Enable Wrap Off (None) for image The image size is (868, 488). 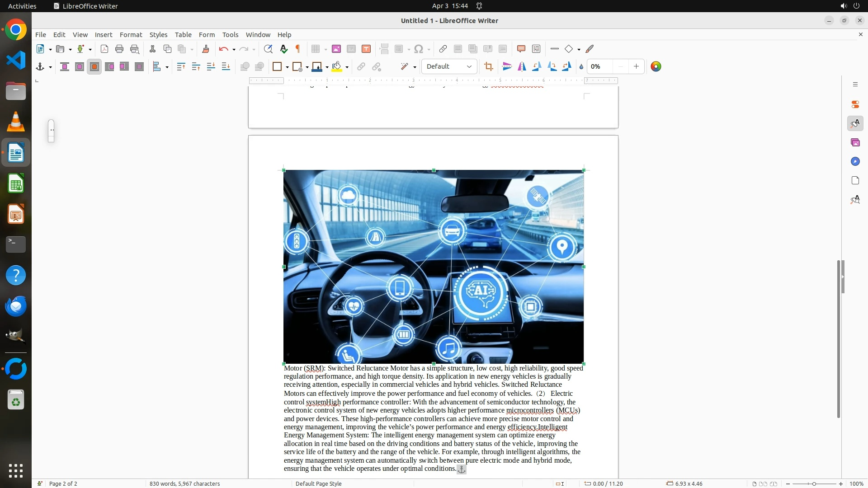pyautogui.click(x=65, y=67)
